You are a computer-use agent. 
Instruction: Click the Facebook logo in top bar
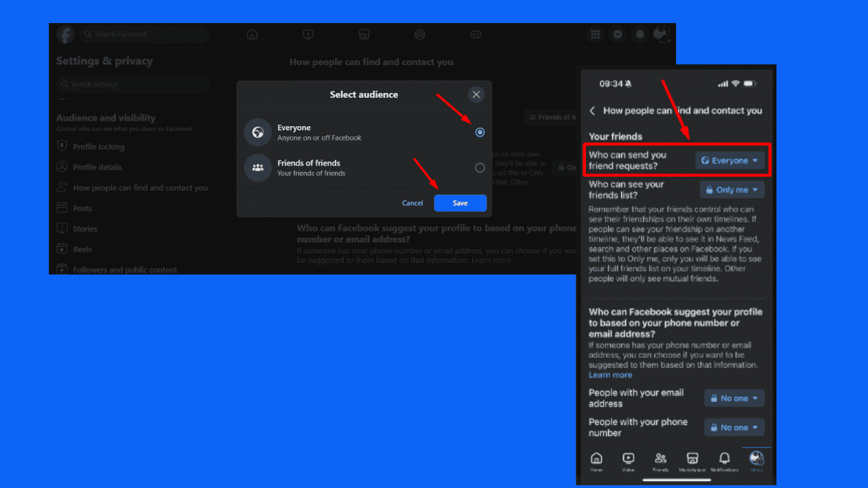click(66, 35)
